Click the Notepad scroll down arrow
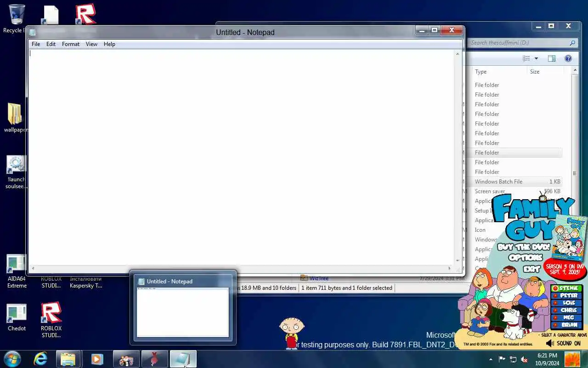This screenshot has width=588, height=368. click(458, 261)
